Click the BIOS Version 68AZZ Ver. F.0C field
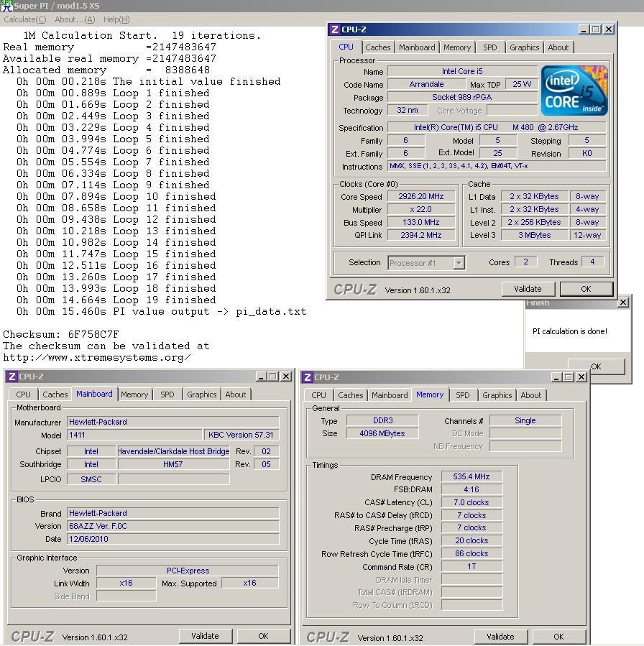Image resolution: width=644 pixels, height=646 pixels. pos(173,526)
